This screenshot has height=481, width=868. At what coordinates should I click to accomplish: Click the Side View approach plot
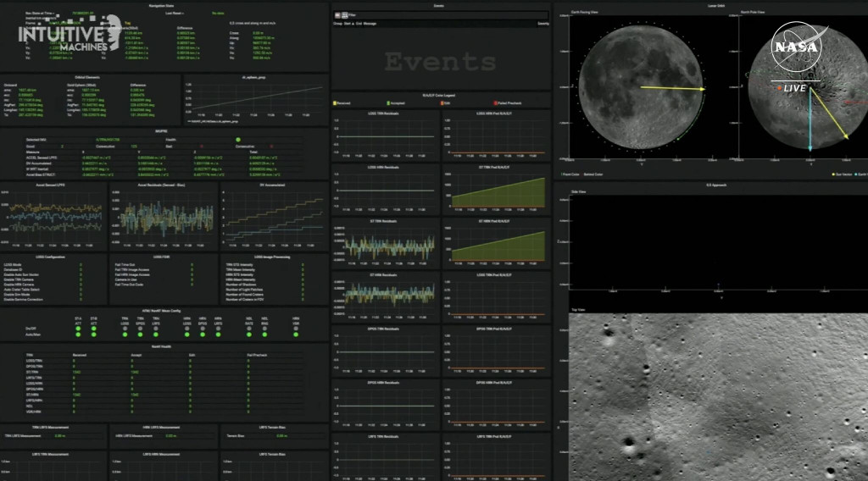coord(719,241)
